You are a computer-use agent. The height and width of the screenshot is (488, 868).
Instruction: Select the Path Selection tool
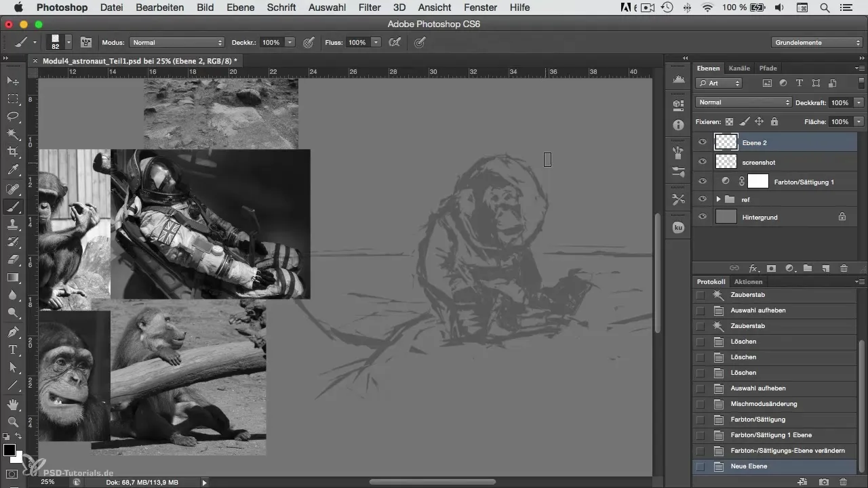click(x=12, y=367)
